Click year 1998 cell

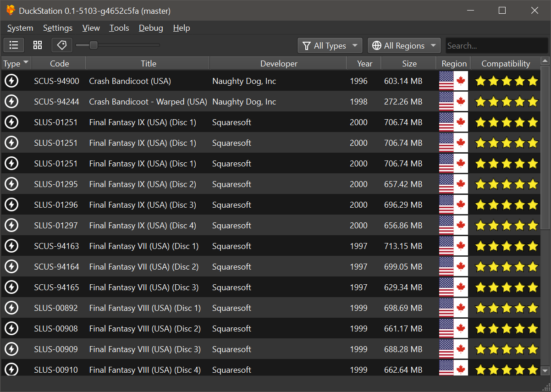(x=358, y=102)
